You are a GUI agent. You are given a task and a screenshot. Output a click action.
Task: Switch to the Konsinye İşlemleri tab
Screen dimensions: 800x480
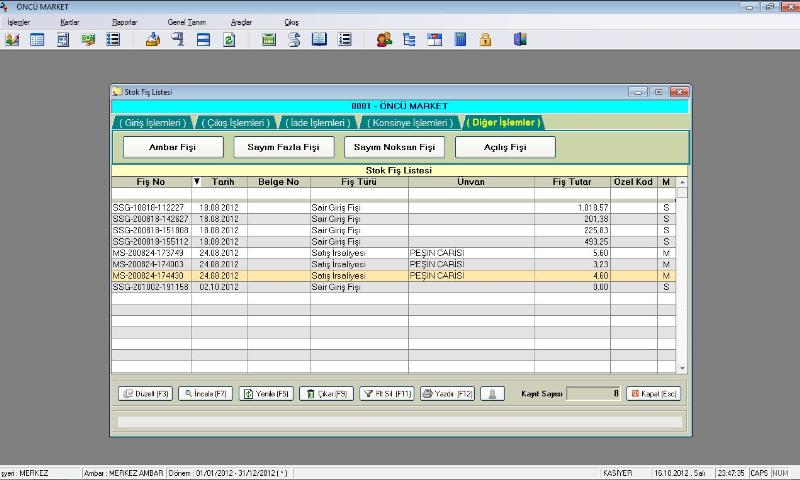(410, 123)
